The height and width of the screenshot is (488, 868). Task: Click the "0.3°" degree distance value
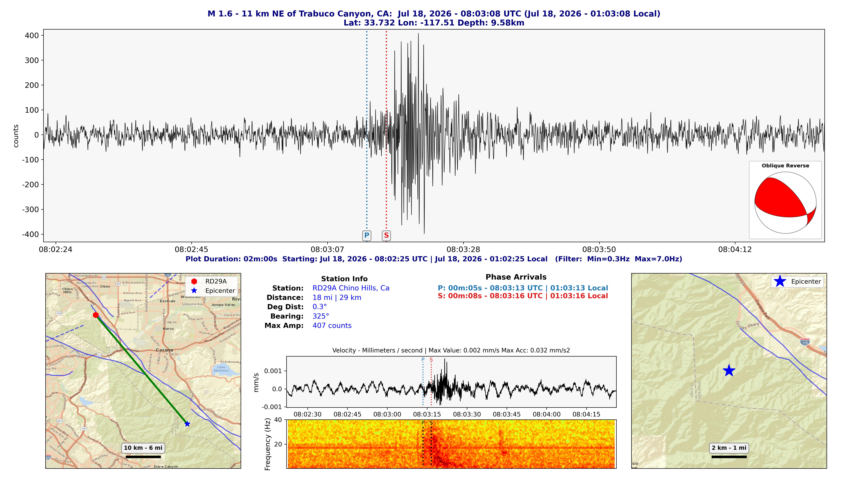point(319,307)
